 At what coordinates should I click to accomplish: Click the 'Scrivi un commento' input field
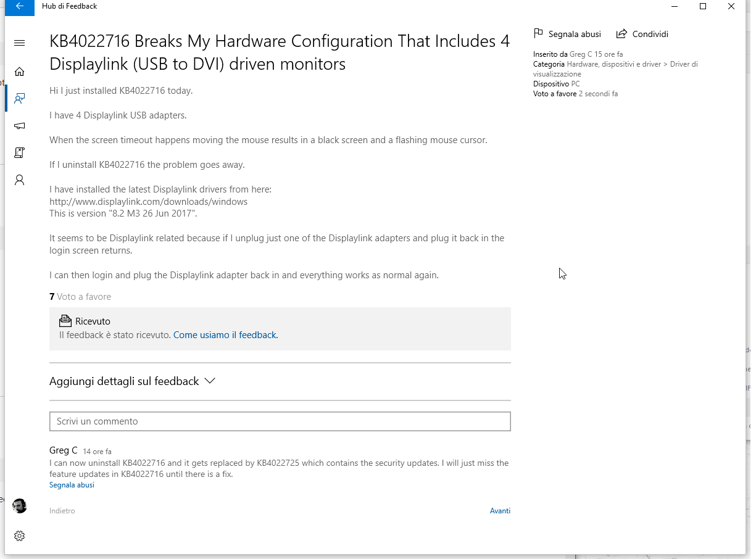(280, 421)
